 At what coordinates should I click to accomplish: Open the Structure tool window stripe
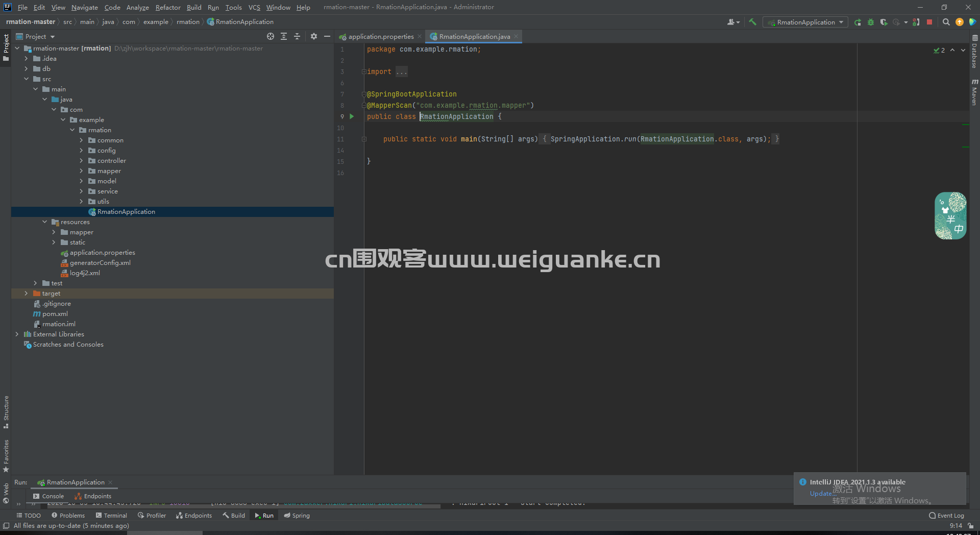pos(6,411)
